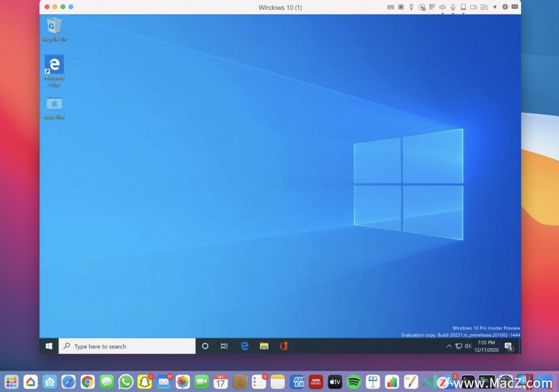
Task: Toggle the camera icon in title bar
Action: pos(474,7)
